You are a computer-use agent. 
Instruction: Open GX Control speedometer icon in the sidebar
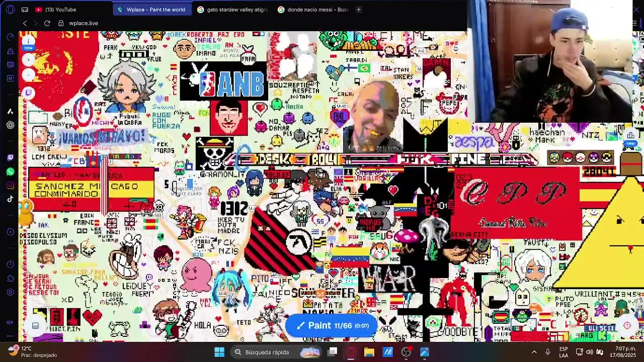pyautogui.click(x=10, y=37)
